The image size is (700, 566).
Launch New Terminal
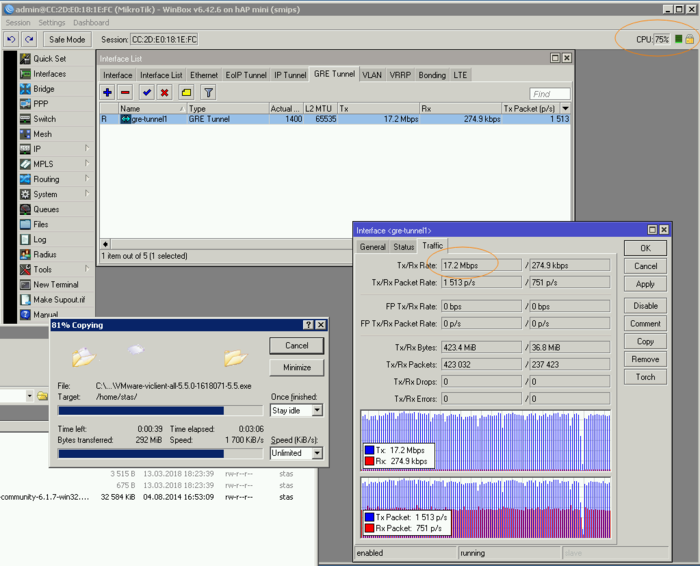point(55,284)
